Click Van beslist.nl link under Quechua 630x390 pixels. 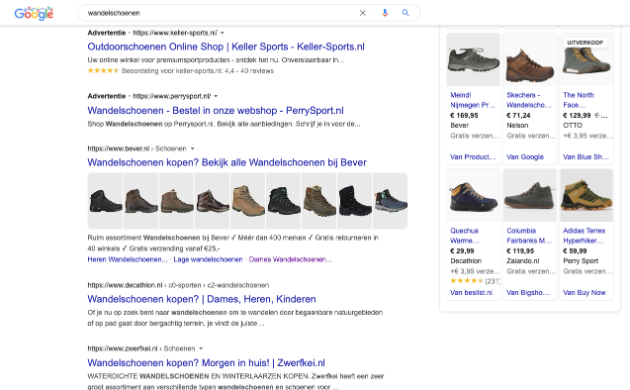pyautogui.click(x=471, y=293)
